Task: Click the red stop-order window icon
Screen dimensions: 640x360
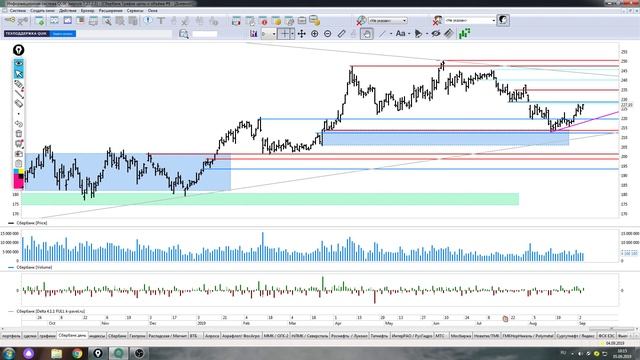Action: point(263,20)
